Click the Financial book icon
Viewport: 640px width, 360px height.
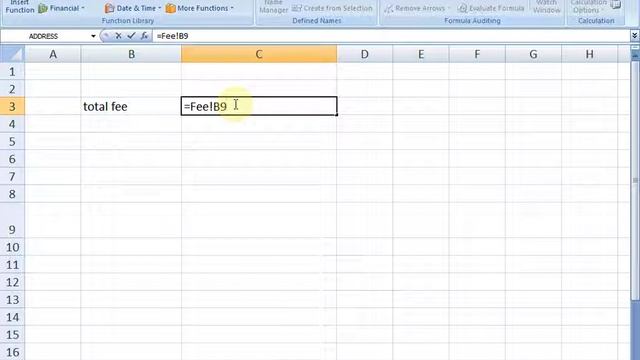point(43,9)
